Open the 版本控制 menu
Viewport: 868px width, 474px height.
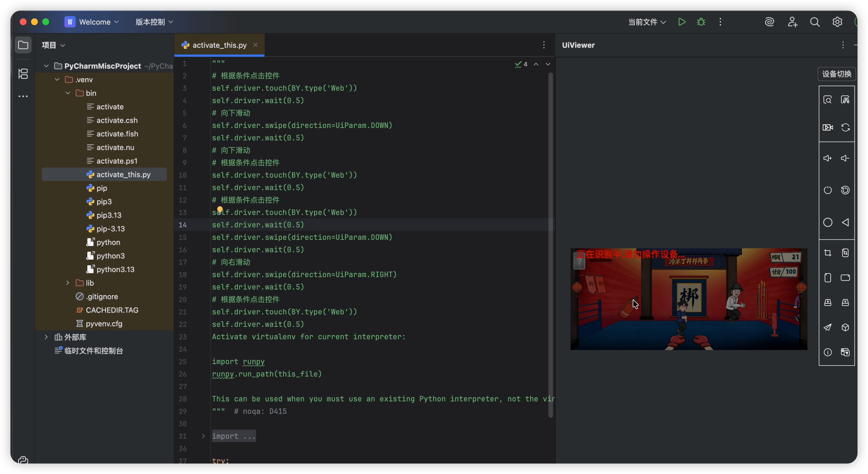point(154,22)
